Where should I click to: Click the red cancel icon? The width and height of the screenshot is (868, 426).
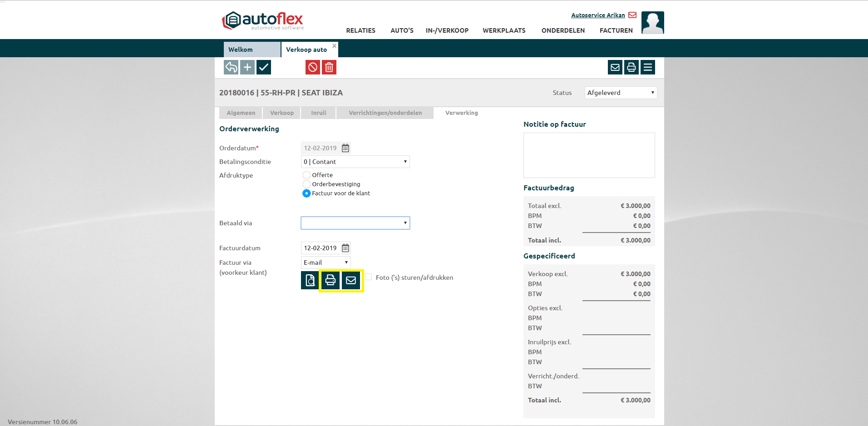[x=313, y=68]
